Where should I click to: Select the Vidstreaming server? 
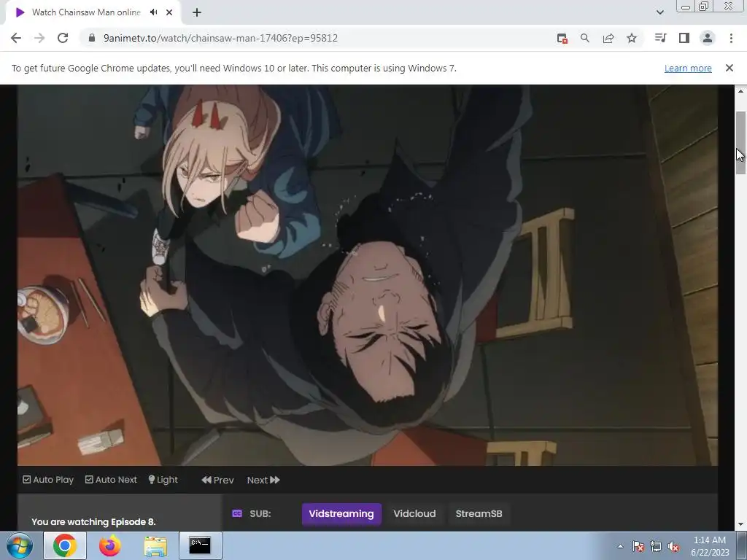point(341,514)
